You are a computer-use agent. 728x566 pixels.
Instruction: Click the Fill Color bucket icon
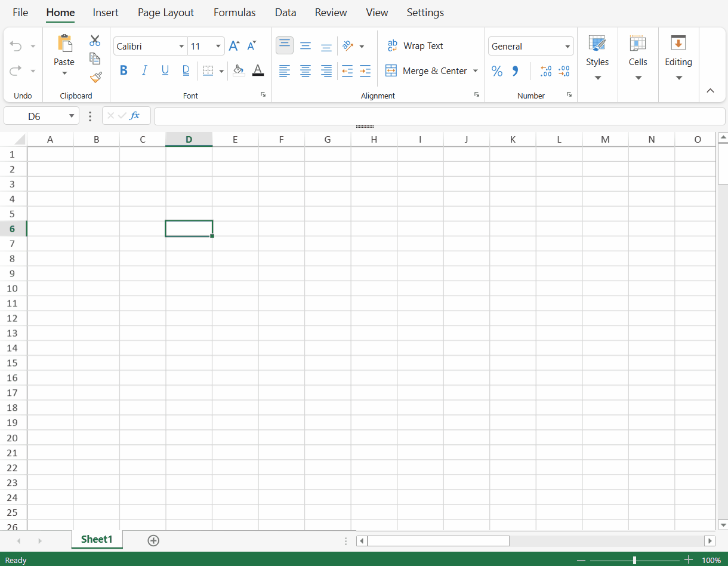(x=239, y=70)
